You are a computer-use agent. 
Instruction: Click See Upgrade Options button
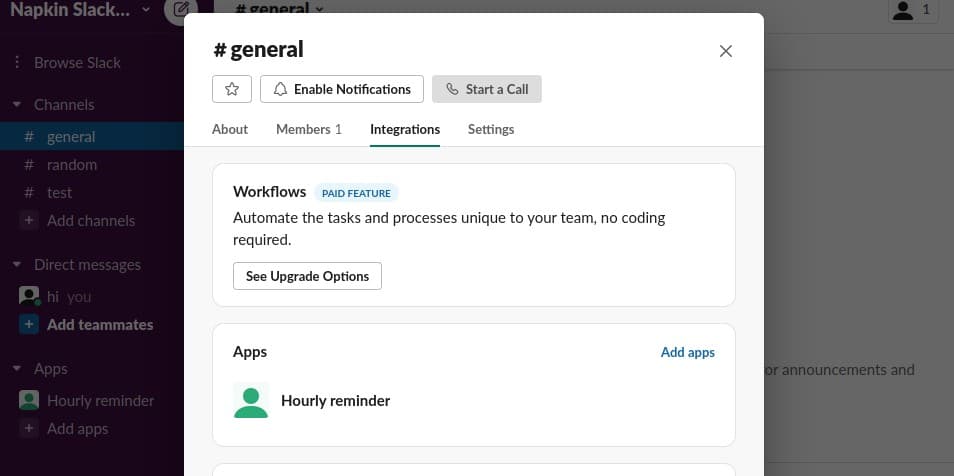tap(307, 276)
